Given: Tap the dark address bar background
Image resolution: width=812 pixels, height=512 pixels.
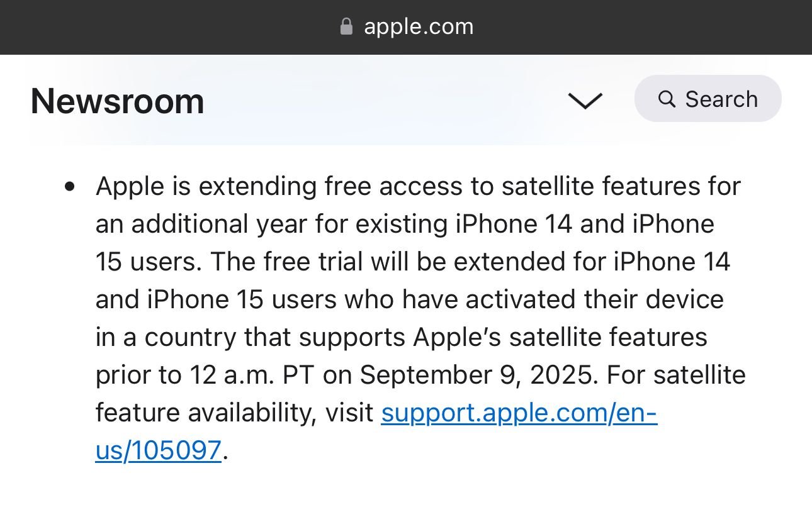Looking at the screenshot, I should pyautogui.click(x=406, y=27).
